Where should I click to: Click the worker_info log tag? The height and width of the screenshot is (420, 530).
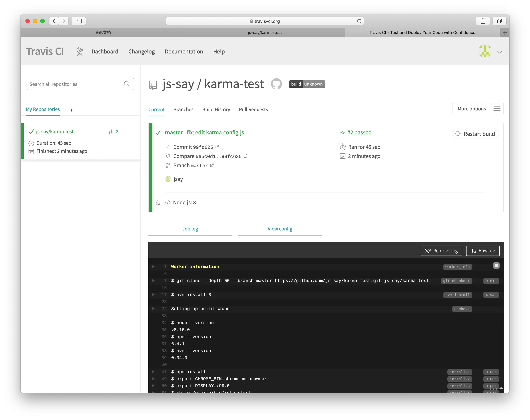[457, 267]
